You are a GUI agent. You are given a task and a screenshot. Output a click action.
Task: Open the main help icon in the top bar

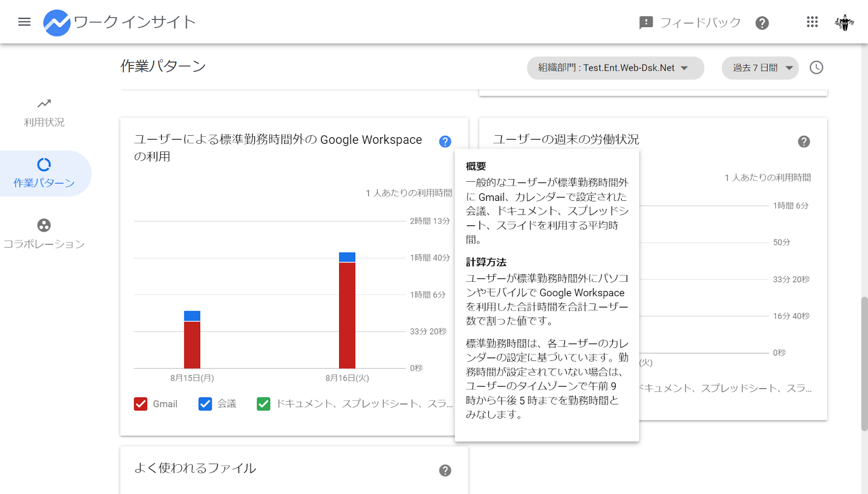point(762,23)
